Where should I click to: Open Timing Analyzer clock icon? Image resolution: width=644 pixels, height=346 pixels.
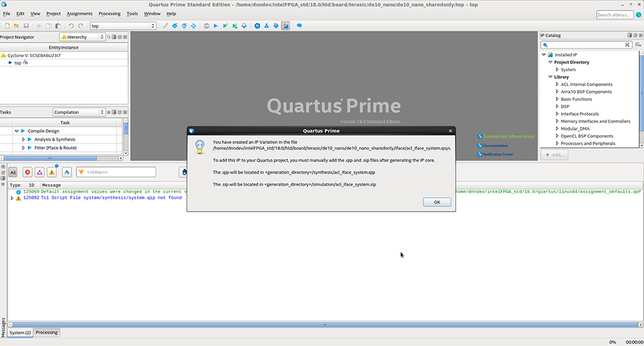(x=257, y=26)
